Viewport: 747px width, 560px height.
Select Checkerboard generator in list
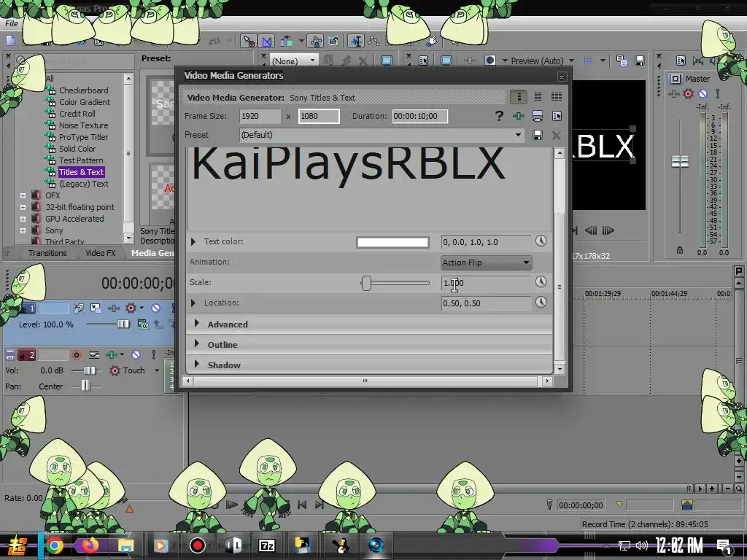tap(83, 90)
